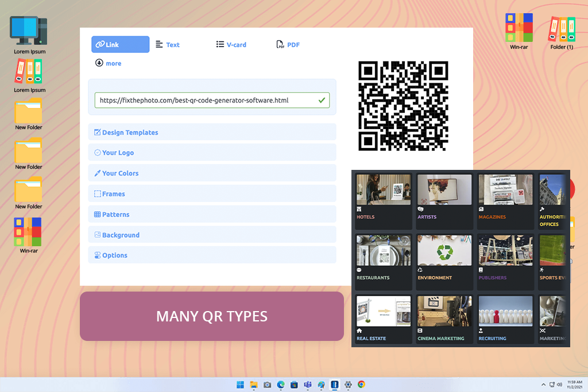Click the ENVIRONMENT label
588x392 pixels.
[435, 278]
